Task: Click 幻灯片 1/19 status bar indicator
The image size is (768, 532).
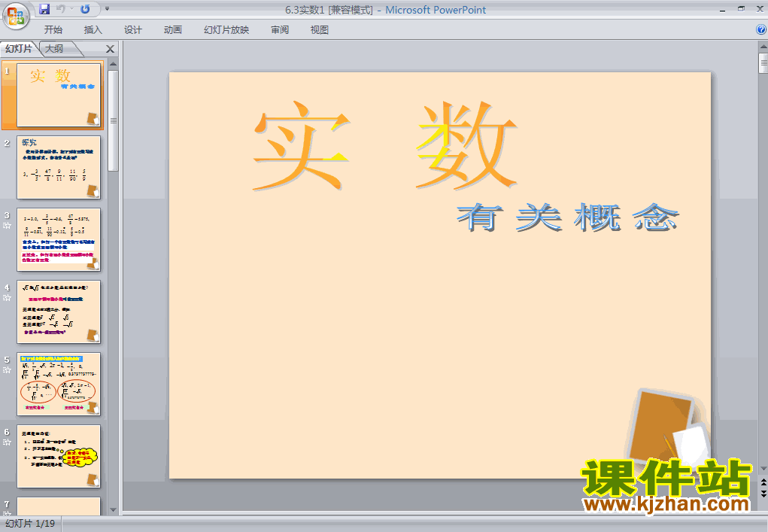Action: (x=30, y=524)
